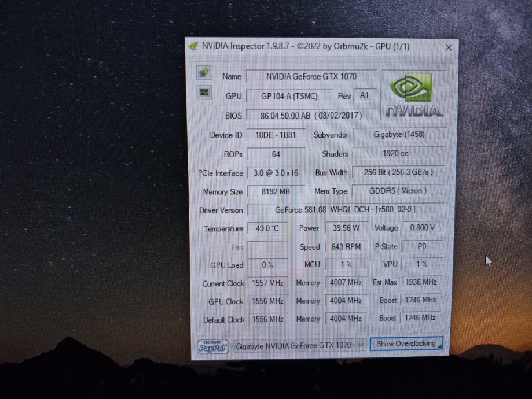Click the BIOS field 86.04.50.00.AB
Image resolution: width=532 pixels, height=399 pixels.
311,116
